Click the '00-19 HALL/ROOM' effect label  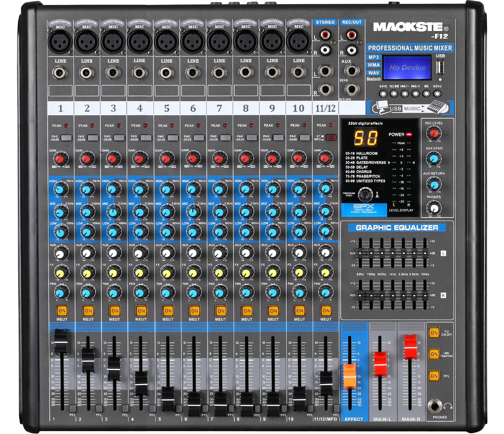(x=361, y=153)
